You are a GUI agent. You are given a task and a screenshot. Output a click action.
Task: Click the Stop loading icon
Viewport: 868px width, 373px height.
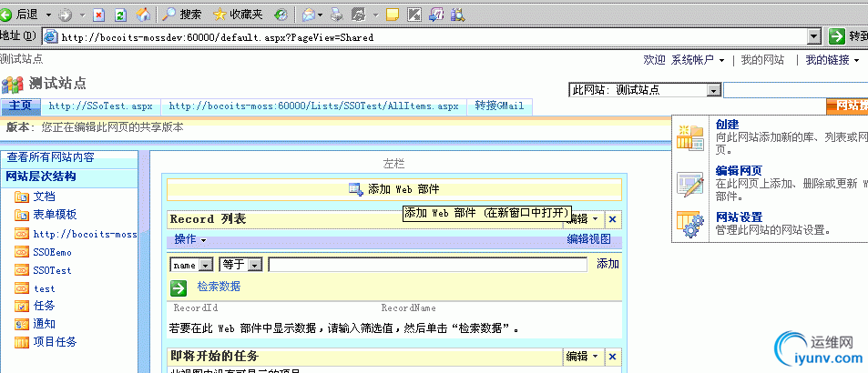(98, 15)
